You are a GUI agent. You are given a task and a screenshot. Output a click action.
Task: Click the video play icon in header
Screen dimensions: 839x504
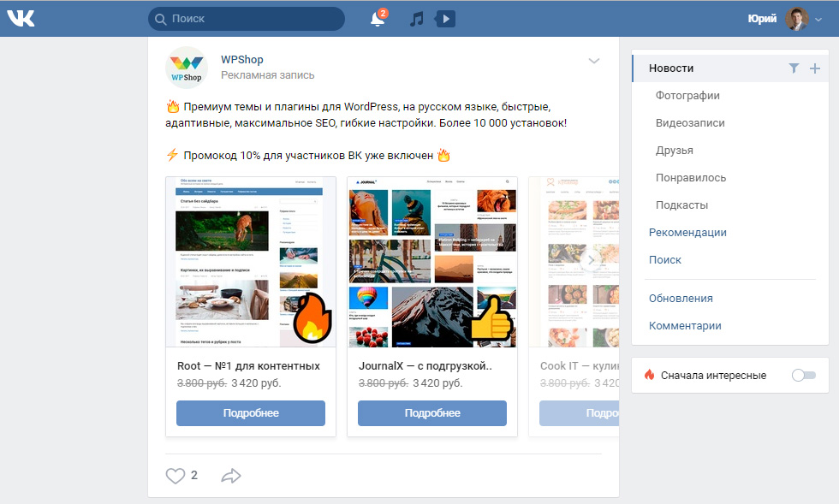(x=445, y=20)
